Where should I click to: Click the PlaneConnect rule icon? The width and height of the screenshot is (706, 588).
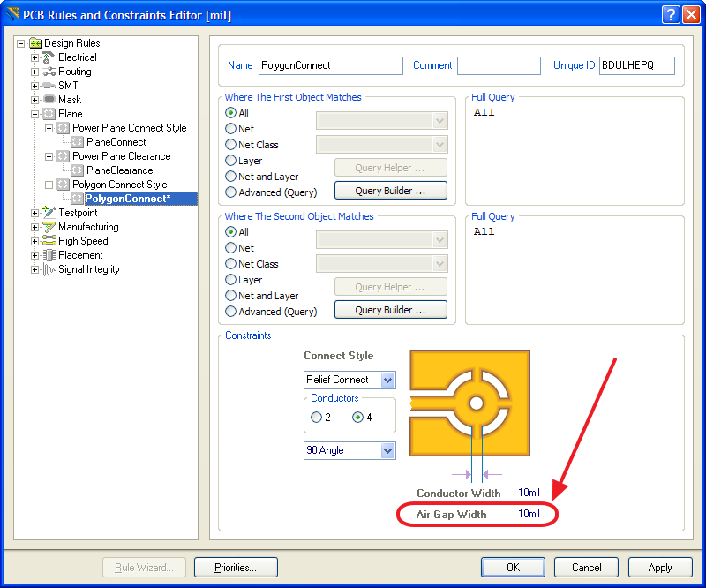coord(78,142)
